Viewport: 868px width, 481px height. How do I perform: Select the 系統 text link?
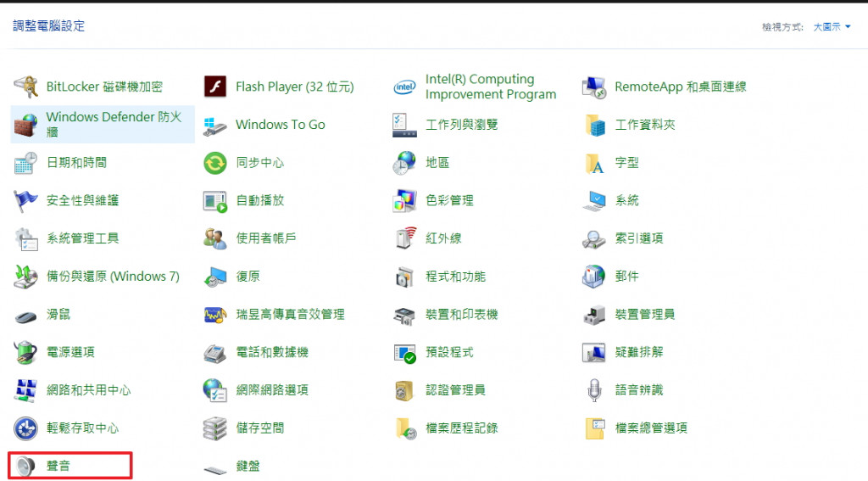pyautogui.click(x=626, y=200)
